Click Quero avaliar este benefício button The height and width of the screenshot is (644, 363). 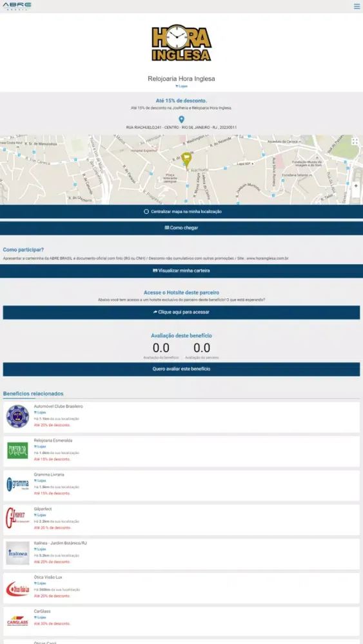pyautogui.click(x=181, y=369)
